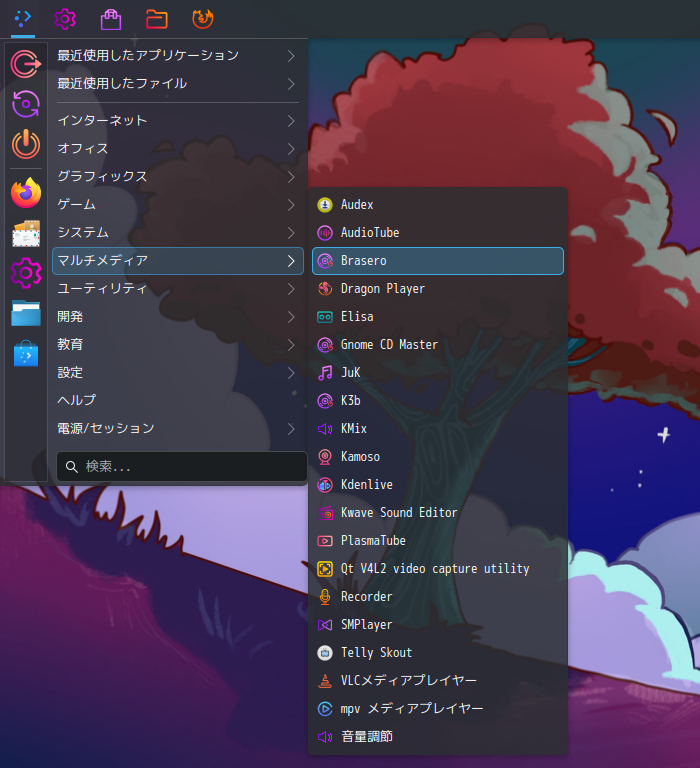Launch the PlasmaTube entry
Viewport: 700px width, 768px height.
pyautogui.click(x=438, y=541)
